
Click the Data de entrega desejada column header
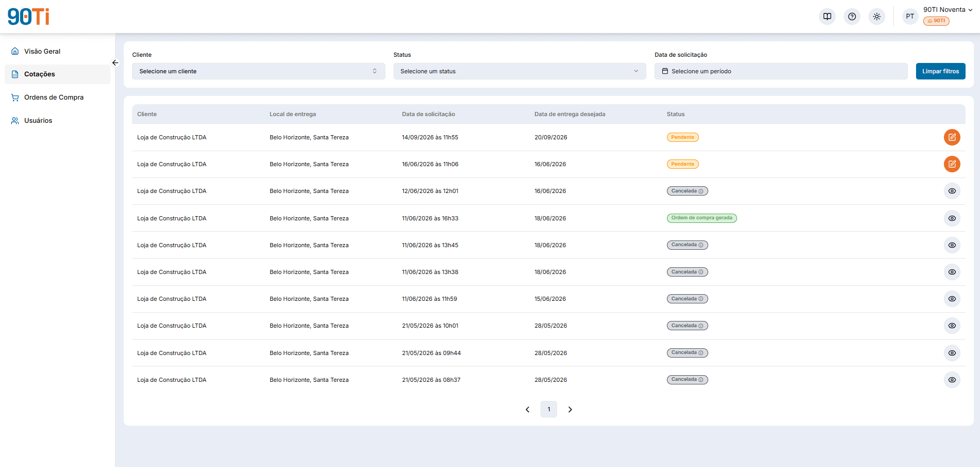[x=570, y=114]
